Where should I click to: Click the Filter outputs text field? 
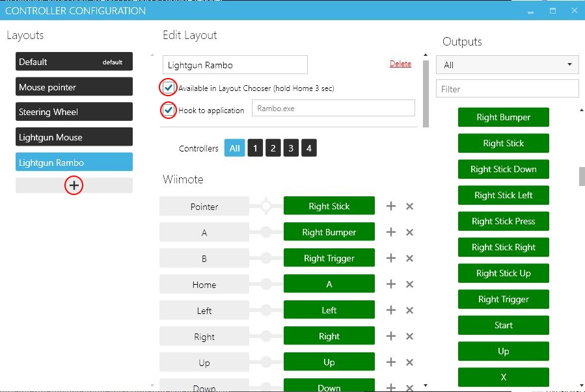[507, 89]
